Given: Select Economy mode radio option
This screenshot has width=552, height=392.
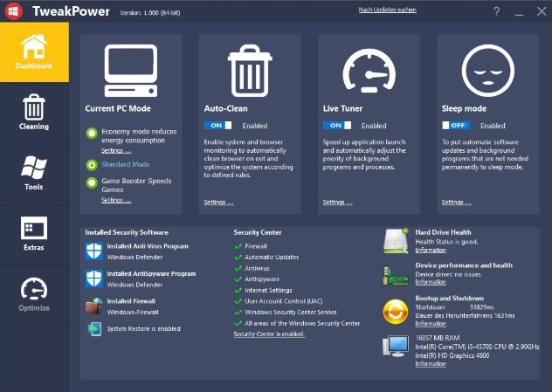Looking at the screenshot, I should pyautogui.click(x=91, y=134).
